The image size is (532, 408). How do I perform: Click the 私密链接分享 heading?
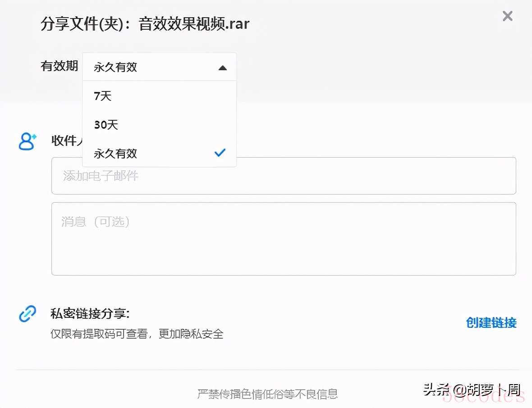(x=90, y=313)
